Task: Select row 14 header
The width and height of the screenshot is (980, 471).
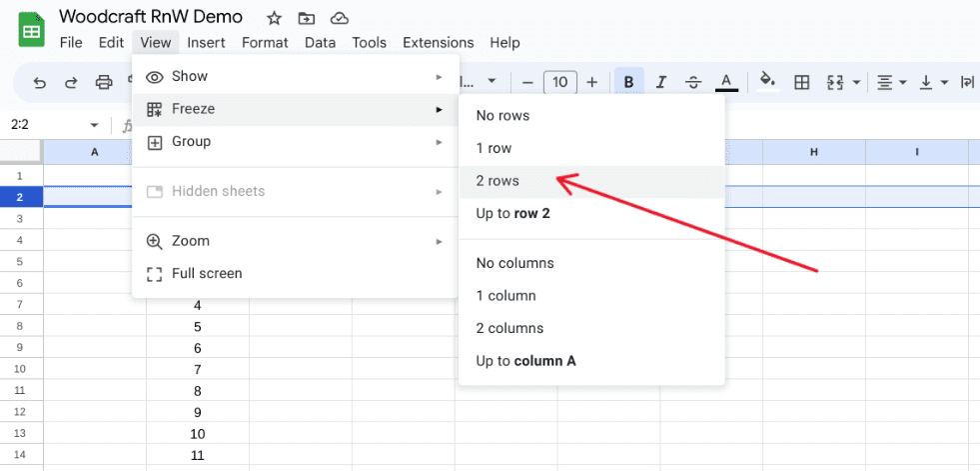Action: click(x=19, y=455)
